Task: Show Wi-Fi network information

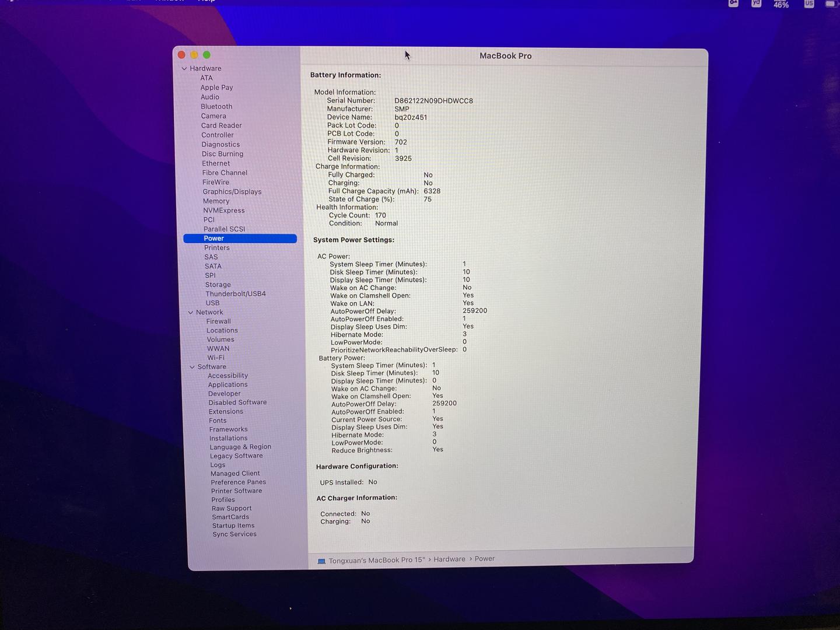Action: click(216, 358)
